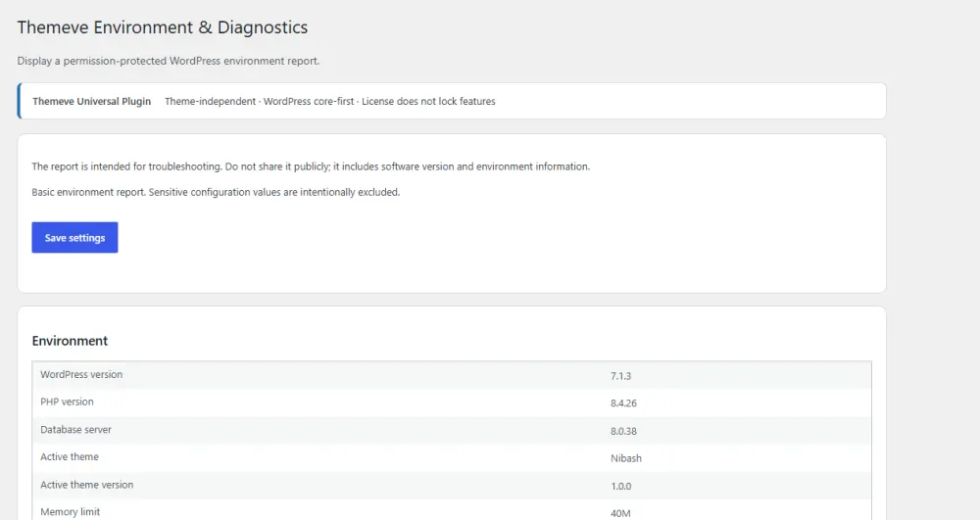Select the WordPress version value 7.1.3
Screen dimensions: 980x520
[620, 376]
